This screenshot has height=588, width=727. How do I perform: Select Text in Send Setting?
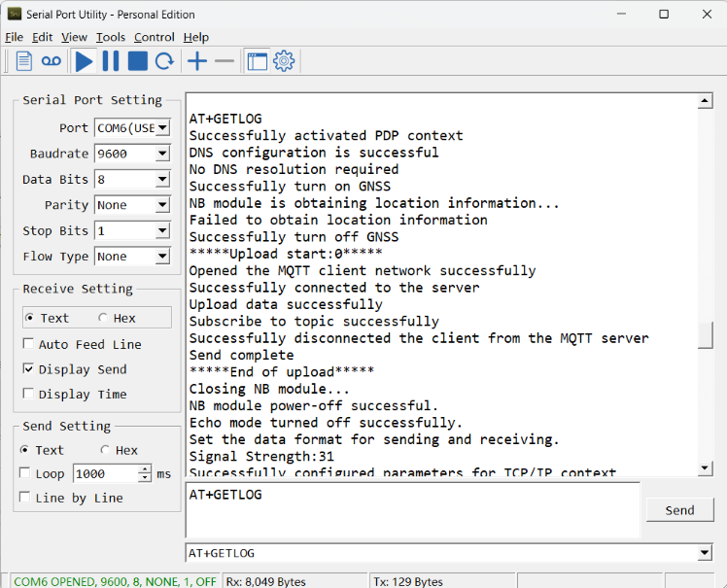[24, 450]
